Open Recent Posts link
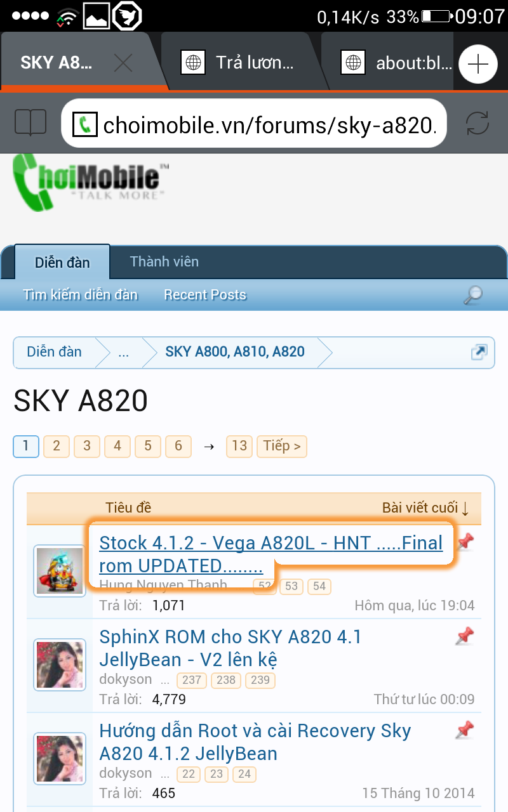The image size is (508, 812). 205,295
